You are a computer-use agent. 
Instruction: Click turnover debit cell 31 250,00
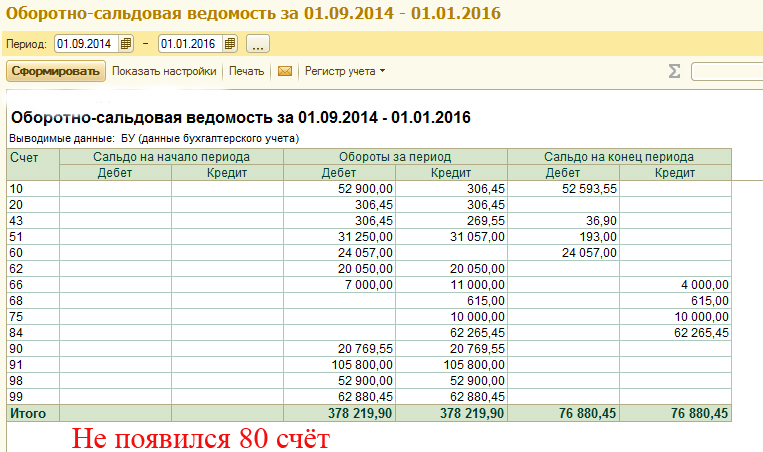click(339, 237)
